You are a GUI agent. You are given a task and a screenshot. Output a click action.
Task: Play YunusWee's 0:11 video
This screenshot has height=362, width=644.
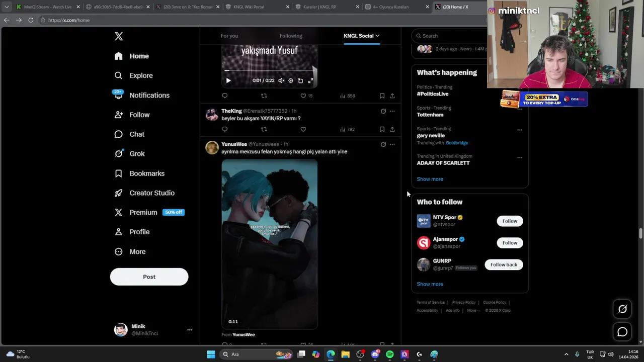[x=269, y=244]
